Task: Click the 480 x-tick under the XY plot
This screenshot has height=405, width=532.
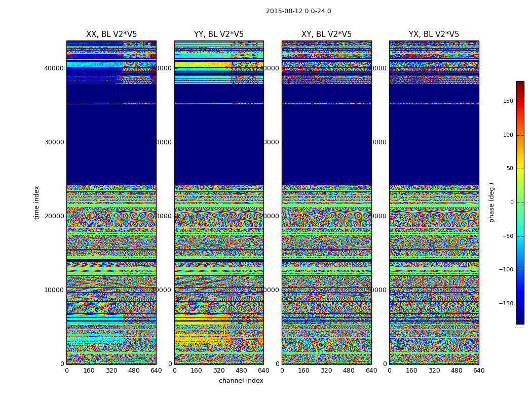Action: [x=349, y=371]
